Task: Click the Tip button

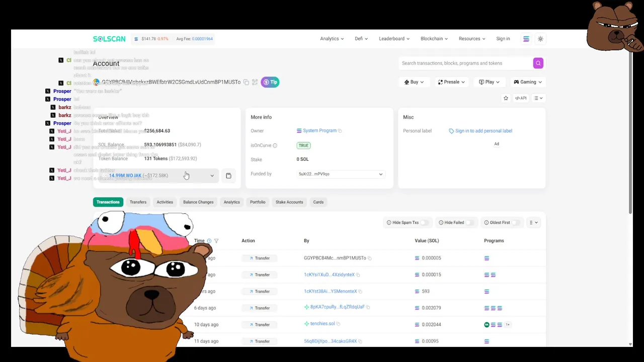Action: [x=270, y=82]
